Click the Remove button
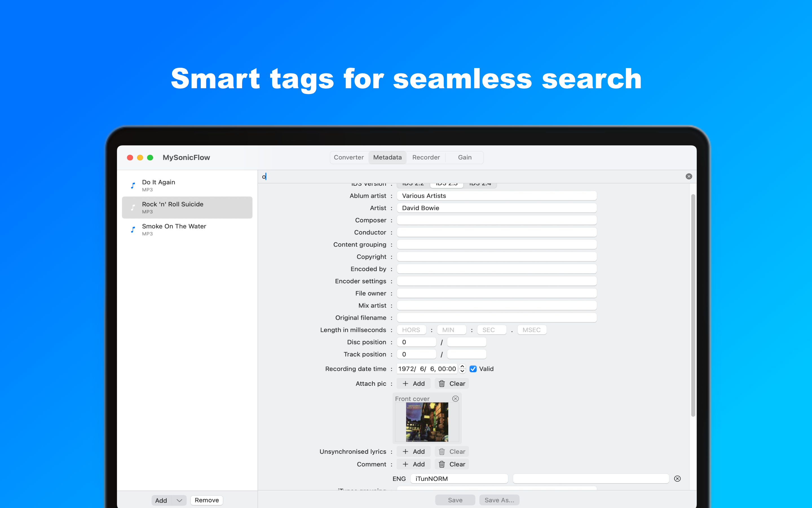Screen dimensions: 812x508 207,500
